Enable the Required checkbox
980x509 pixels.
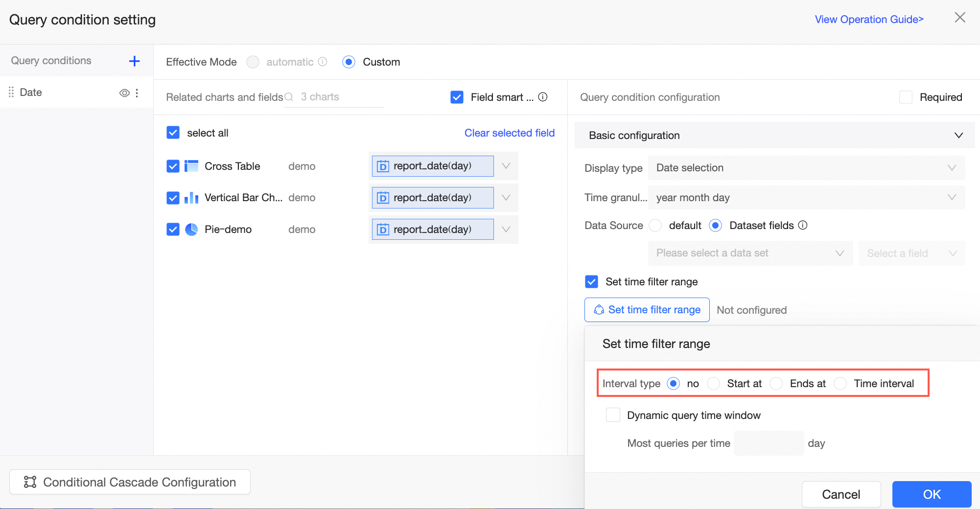pyautogui.click(x=906, y=97)
